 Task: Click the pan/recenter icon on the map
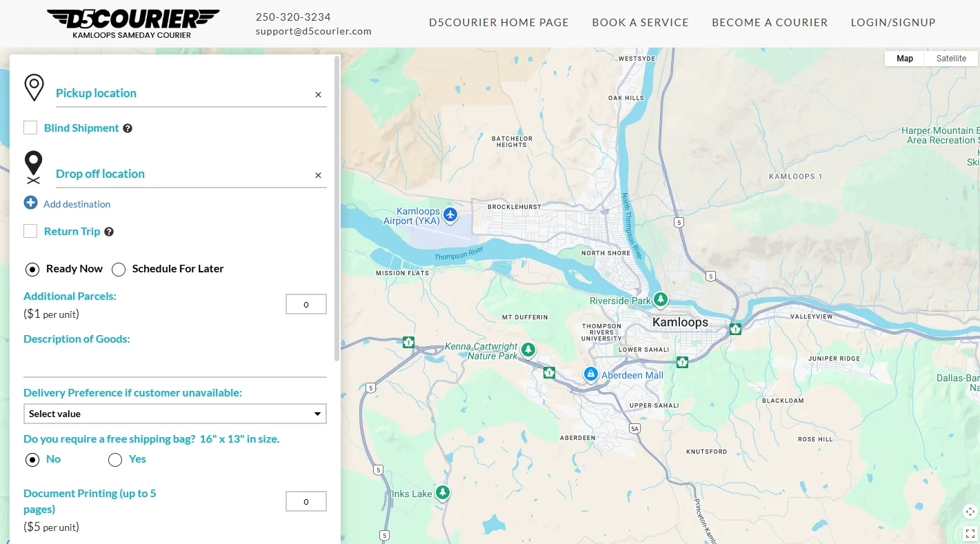[970, 512]
